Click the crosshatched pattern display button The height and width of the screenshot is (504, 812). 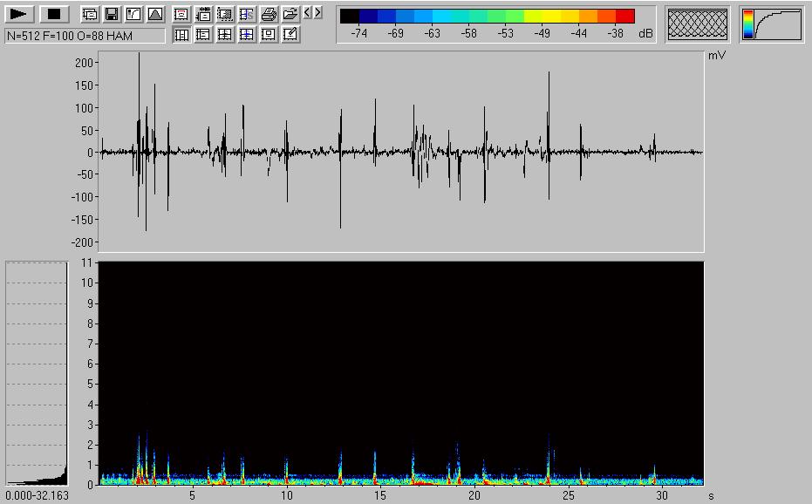pos(698,24)
